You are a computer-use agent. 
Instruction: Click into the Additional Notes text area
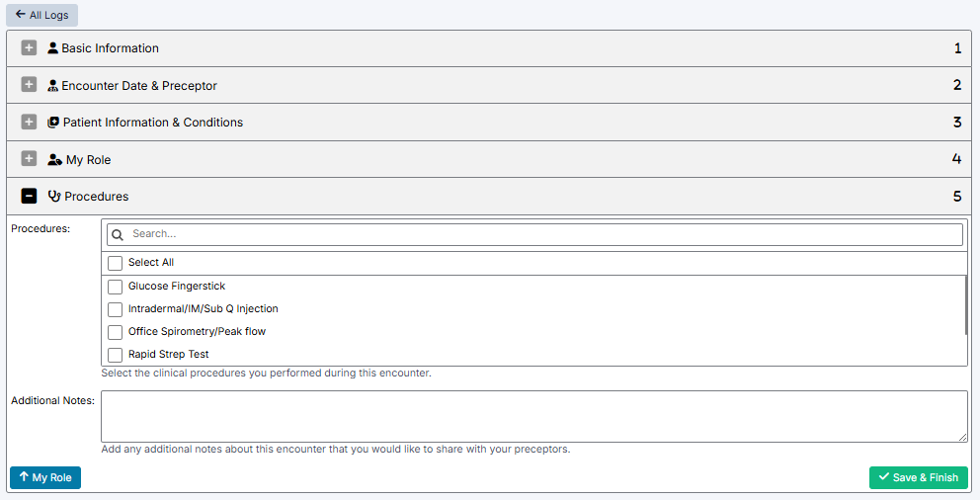click(533, 416)
